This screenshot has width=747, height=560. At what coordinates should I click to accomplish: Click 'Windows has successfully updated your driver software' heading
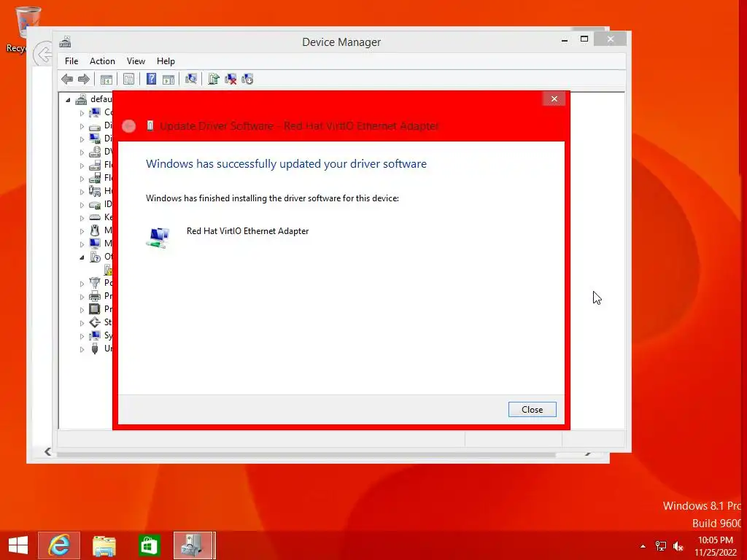[x=286, y=164]
